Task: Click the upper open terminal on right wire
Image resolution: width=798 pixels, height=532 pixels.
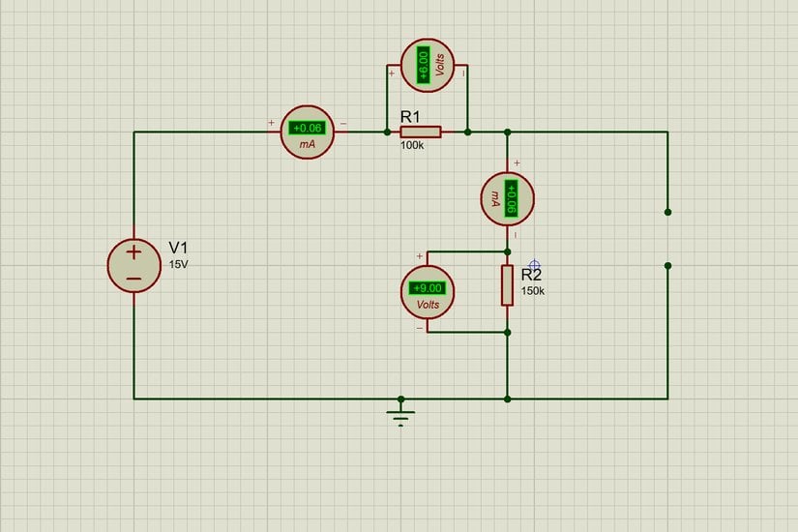Action: 667,211
